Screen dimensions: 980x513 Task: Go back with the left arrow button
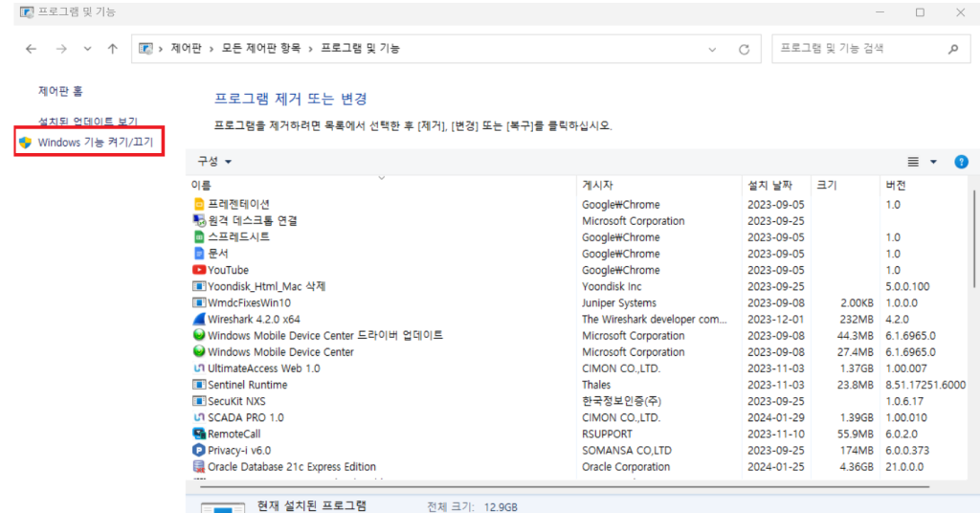pyautogui.click(x=31, y=49)
